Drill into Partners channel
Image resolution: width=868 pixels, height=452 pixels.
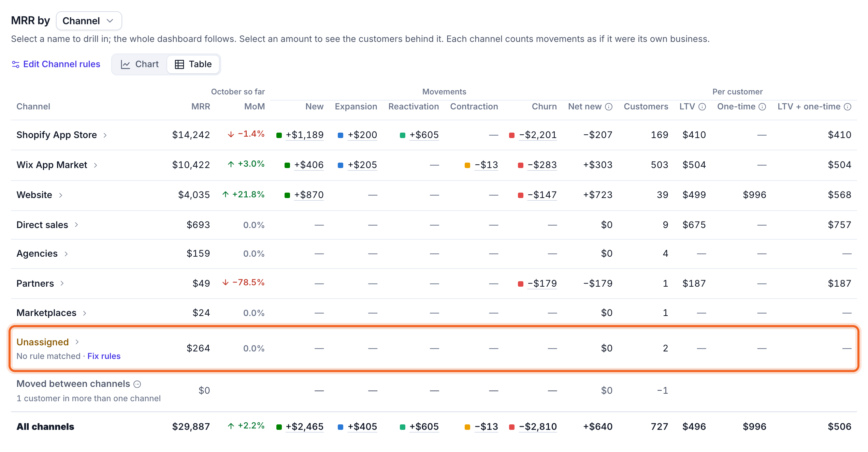(35, 284)
